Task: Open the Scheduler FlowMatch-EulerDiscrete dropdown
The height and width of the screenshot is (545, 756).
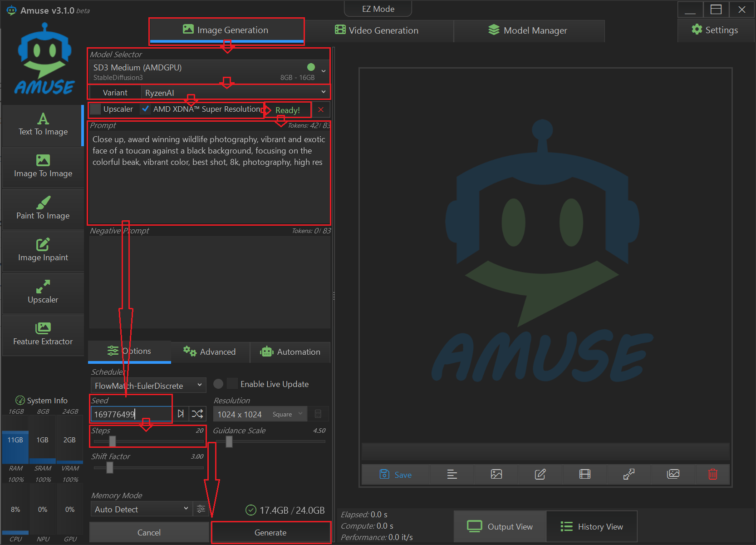Action: [148, 386]
